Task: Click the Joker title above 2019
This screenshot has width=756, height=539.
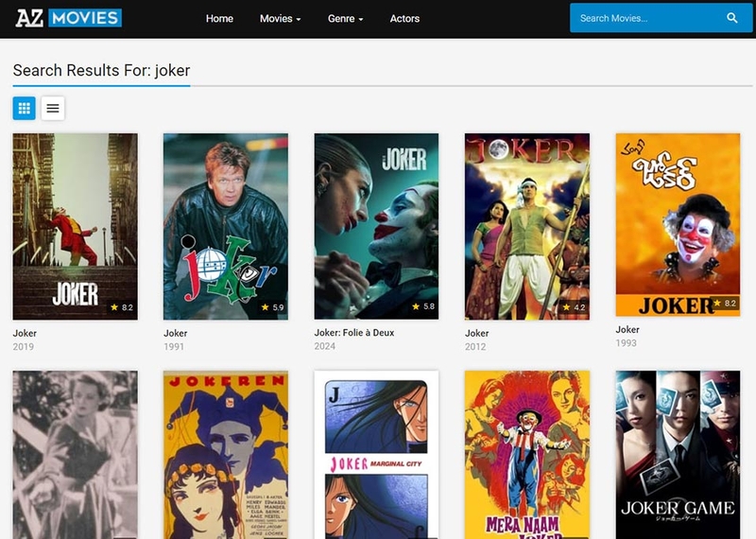Action: click(x=25, y=333)
